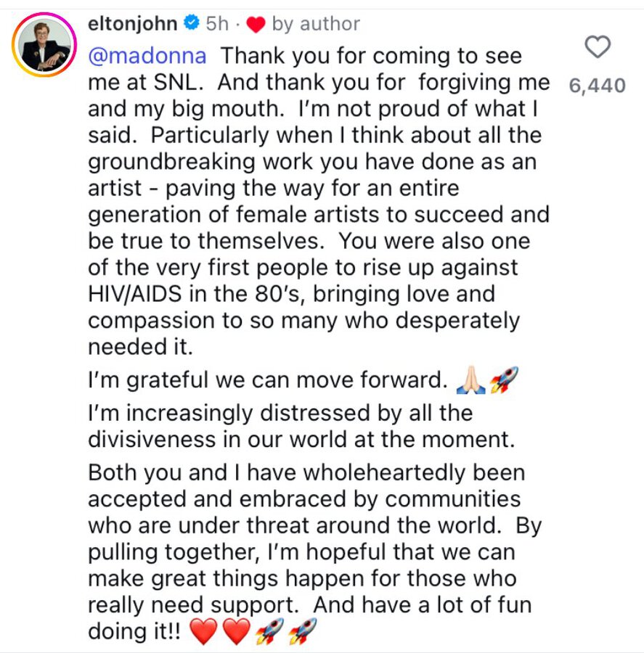Click the first red heart emoji after 'doing it!!'
The height and width of the screenshot is (653, 644).
click(x=203, y=631)
